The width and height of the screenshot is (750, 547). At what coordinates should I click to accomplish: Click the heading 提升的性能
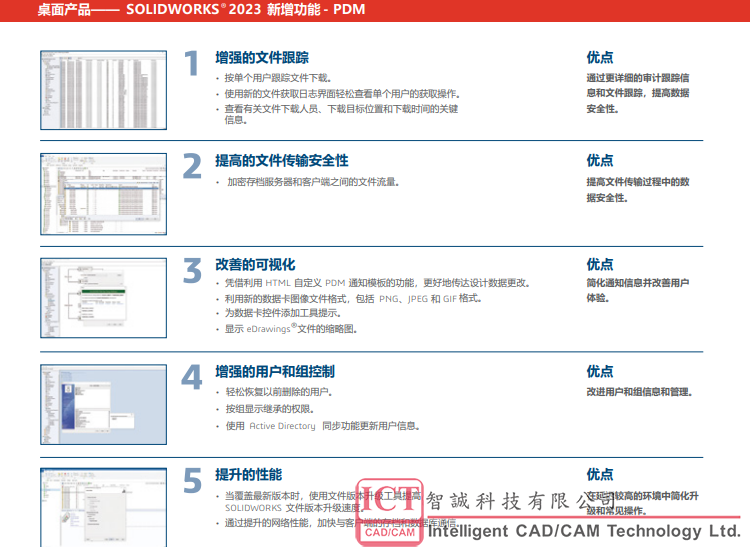[248, 475]
